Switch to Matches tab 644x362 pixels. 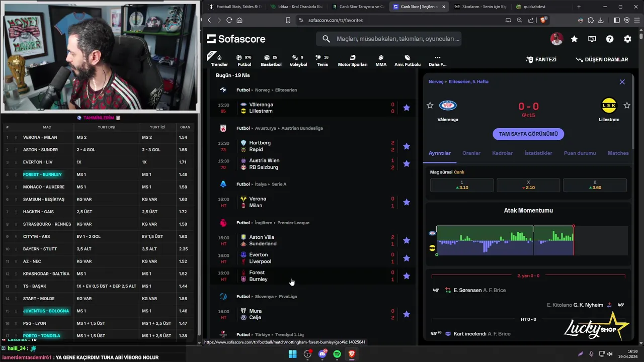click(618, 153)
